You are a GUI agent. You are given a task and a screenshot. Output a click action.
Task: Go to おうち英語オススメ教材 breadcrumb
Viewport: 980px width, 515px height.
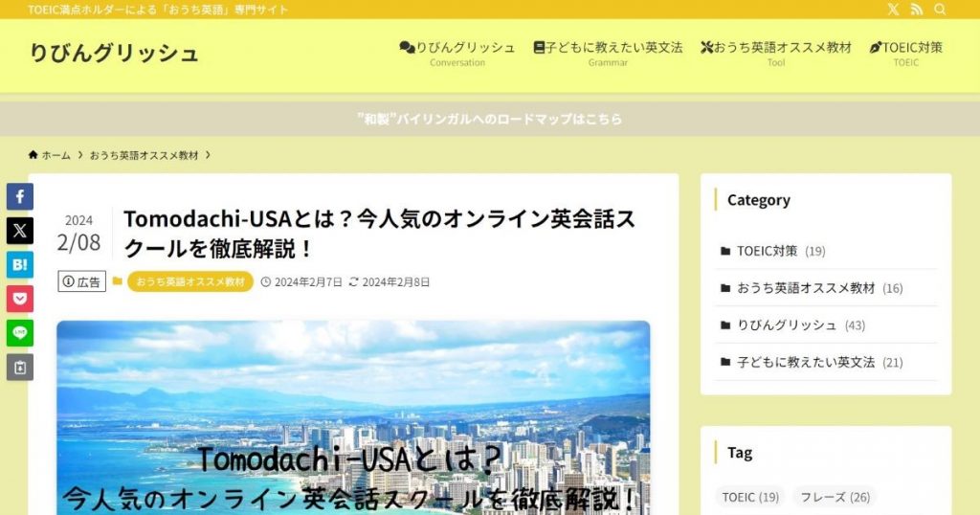point(144,155)
